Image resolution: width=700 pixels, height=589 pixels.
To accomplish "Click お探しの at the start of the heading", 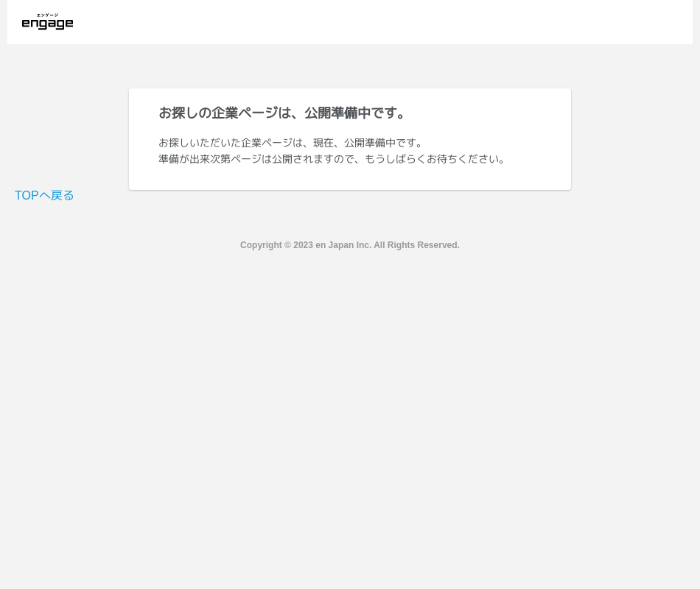I will point(185,113).
